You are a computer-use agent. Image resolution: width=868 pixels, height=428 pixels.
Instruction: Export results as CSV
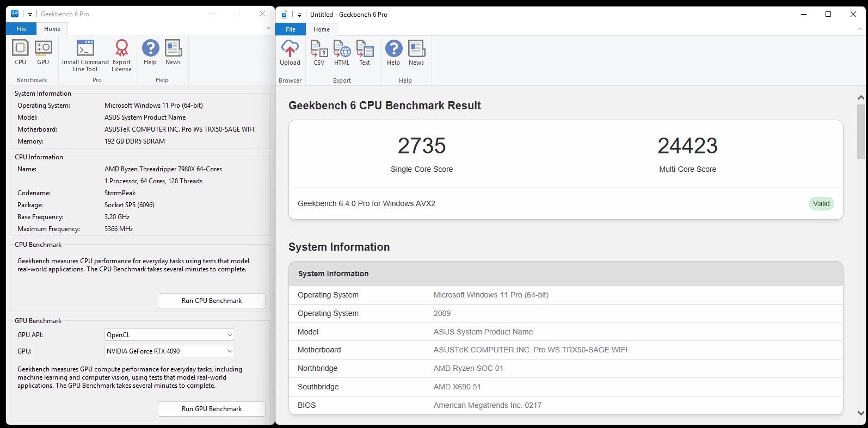(319, 53)
